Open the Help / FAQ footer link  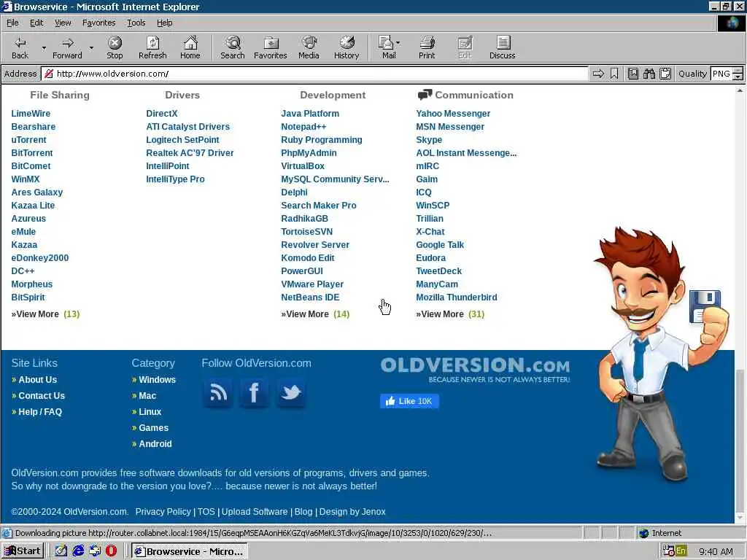click(40, 412)
